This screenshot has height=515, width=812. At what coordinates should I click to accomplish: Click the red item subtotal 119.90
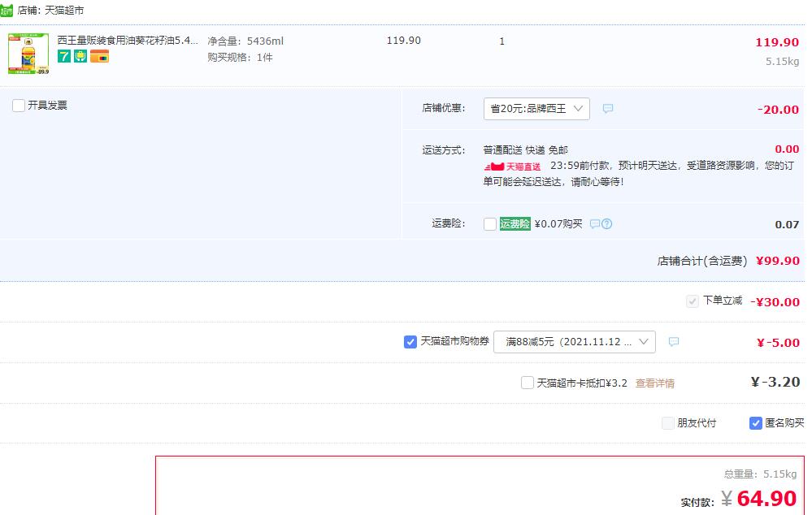777,42
